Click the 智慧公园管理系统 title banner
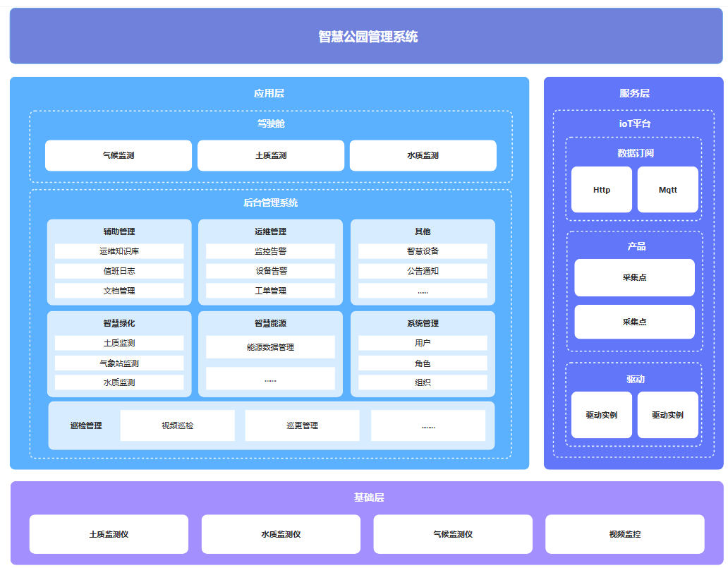The height and width of the screenshot is (568, 728). [366, 36]
